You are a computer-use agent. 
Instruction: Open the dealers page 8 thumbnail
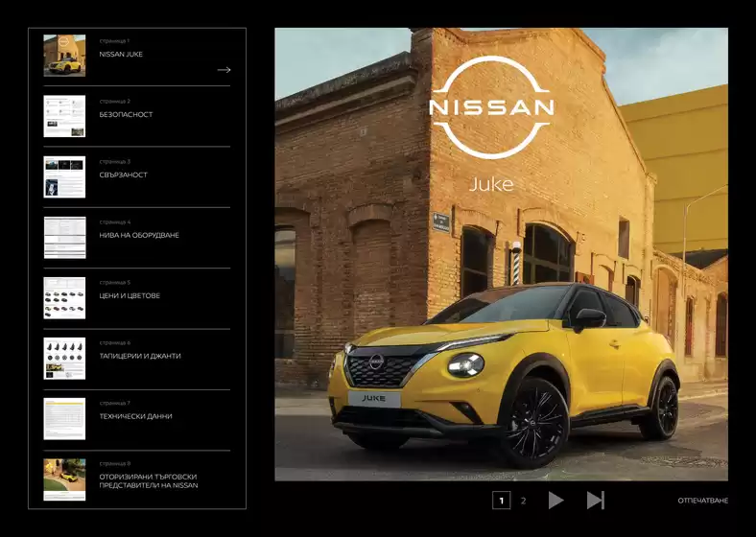click(x=64, y=479)
